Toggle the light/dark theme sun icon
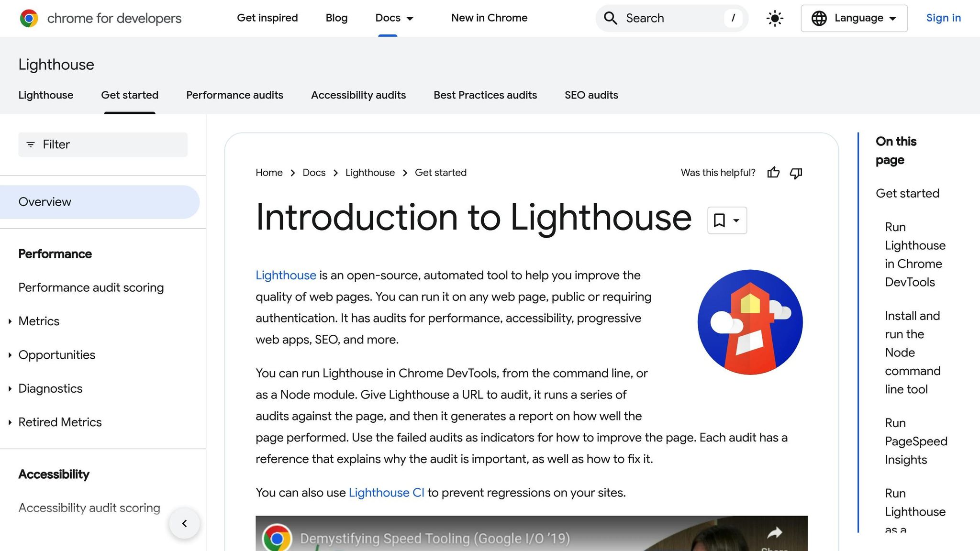This screenshot has height=551, width=980. 775,18
